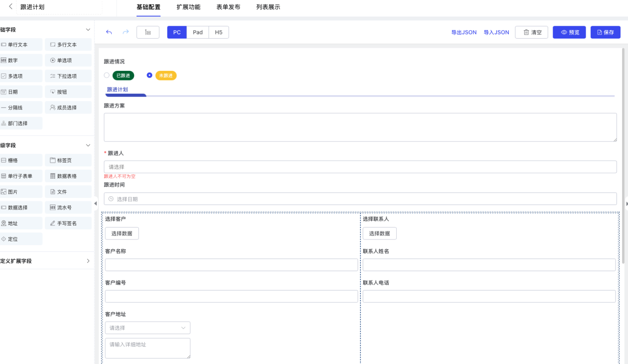Select the 标签页 component
This screenshot has height=364, width=628.
(x=68, y=160)
